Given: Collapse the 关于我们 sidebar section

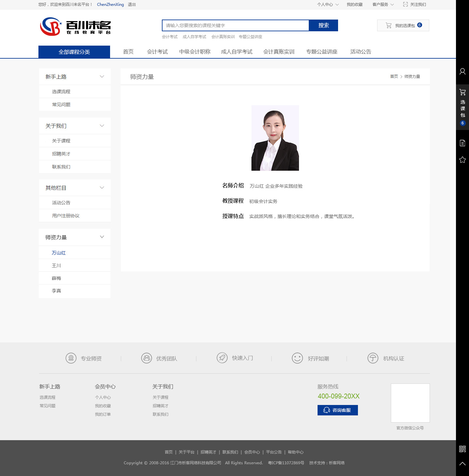Looking at the screenshot, I should pos(102,126).
